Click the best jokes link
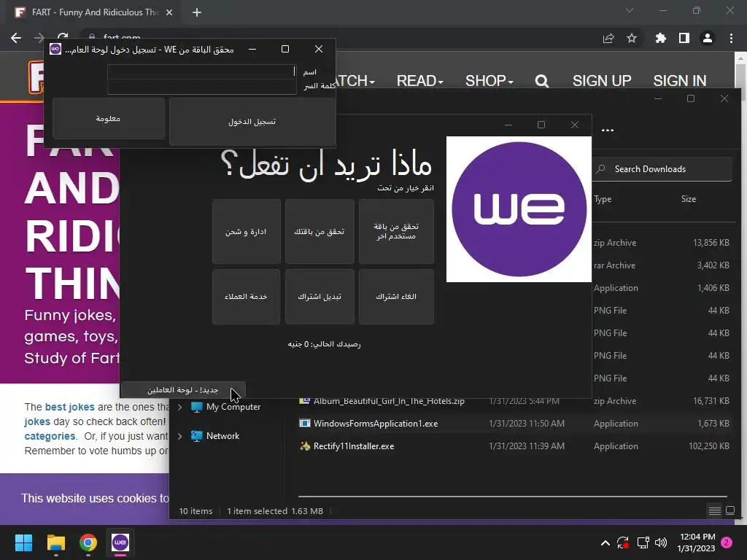 point(69,407)
